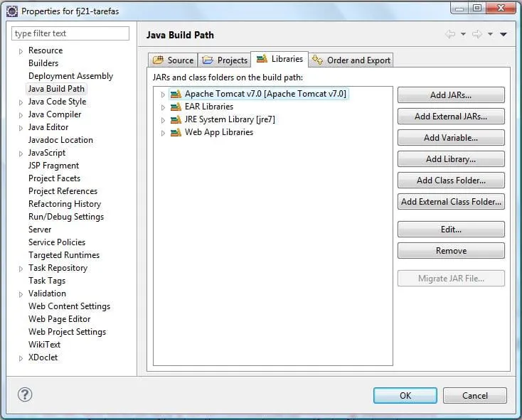Open Service Policies page

click(x=57, y=242)
